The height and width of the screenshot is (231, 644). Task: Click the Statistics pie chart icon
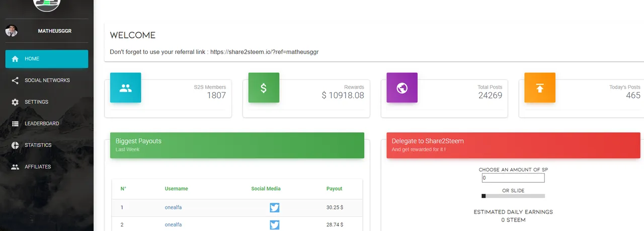point(15,145)
